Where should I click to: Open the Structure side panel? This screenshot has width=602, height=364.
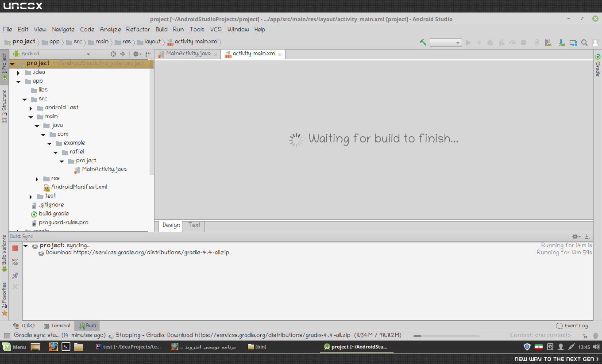pos(4,106)
